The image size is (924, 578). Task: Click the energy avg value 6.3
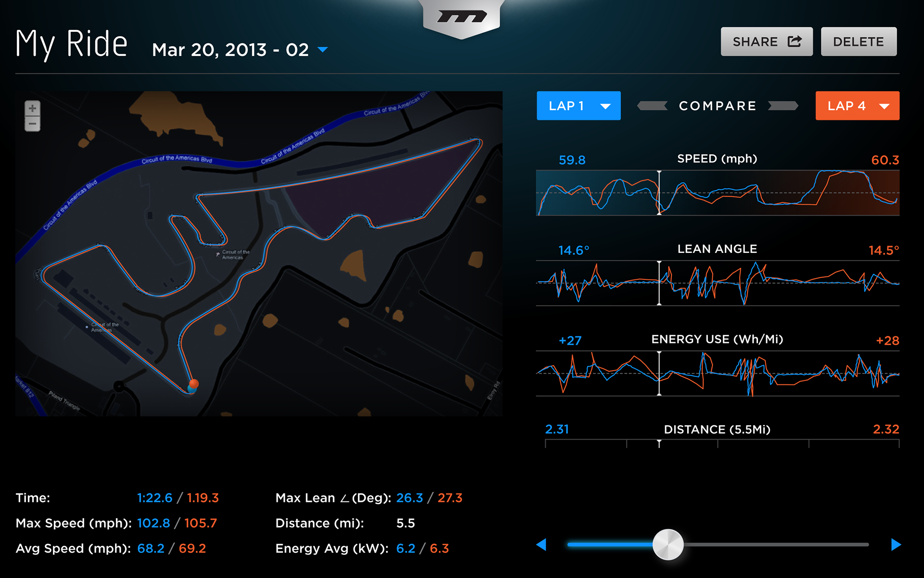pos(439,549)
